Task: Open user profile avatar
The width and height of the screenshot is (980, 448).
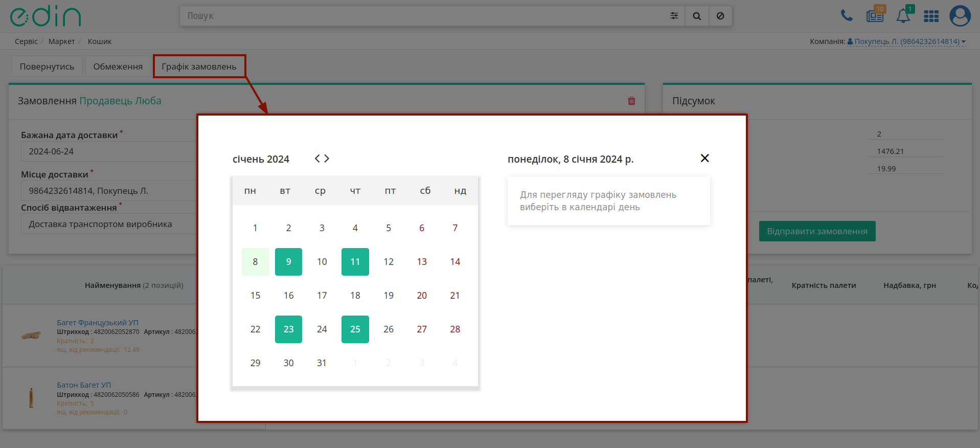Action: 960,16
